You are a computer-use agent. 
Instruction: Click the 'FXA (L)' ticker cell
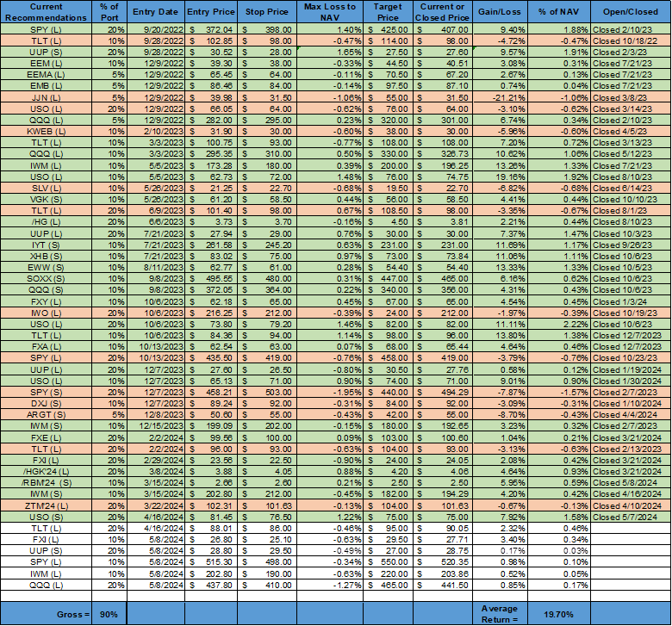46,347
